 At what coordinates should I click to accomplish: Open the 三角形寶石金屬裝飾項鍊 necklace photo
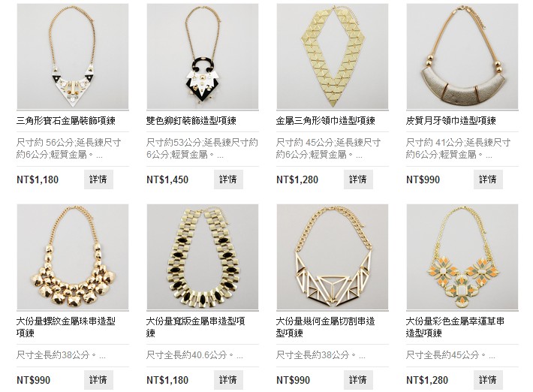click(x=73, y=56)
